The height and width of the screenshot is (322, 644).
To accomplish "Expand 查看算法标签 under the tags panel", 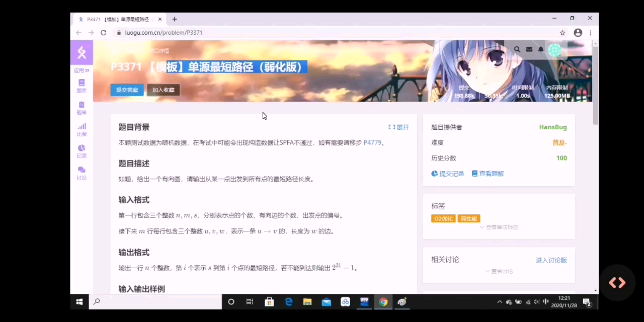I will pyautogui.click(x=499, y=227).
